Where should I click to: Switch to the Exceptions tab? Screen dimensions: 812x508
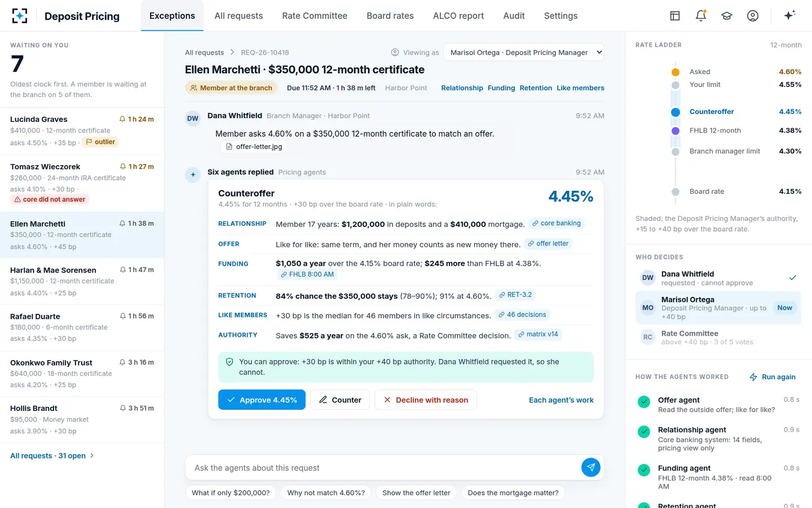tap(172, 16)
